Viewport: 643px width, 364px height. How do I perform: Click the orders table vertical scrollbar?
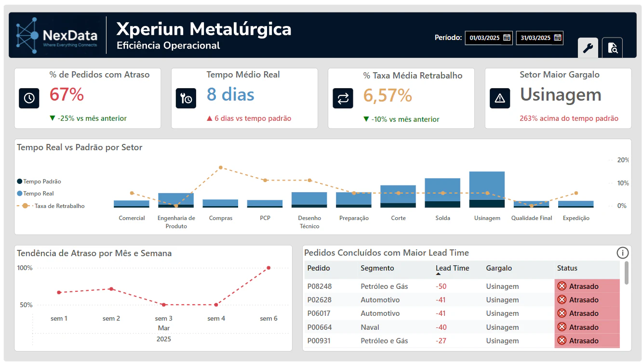626,273
